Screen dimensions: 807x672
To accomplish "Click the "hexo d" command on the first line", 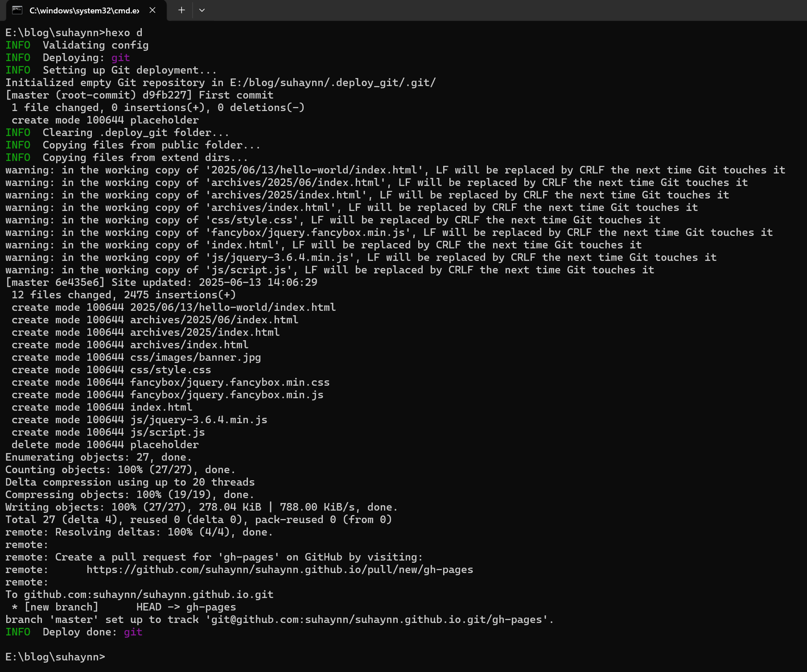I will [x=124, y=33].
